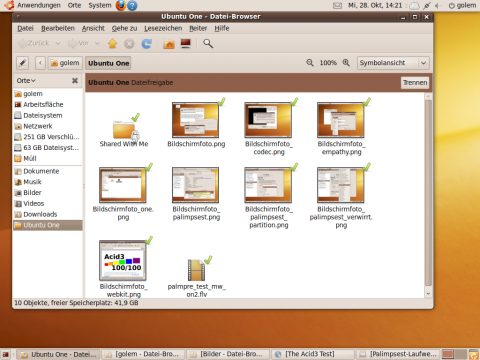The width and height of the screenshot is (480, 360).
Task: Open the Vor history dropdown arrow
Action: 97,43
